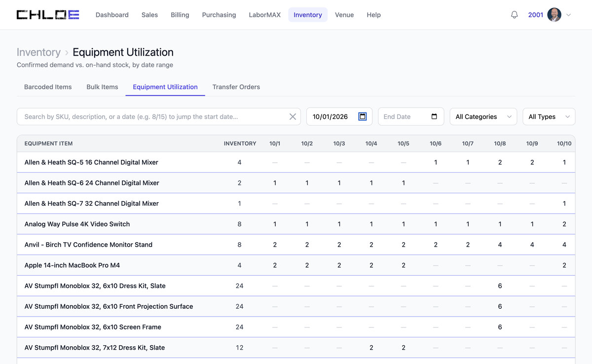The image size is (592, 364).
Task: Open the All Categories dropdown
Action: point(483,117)
